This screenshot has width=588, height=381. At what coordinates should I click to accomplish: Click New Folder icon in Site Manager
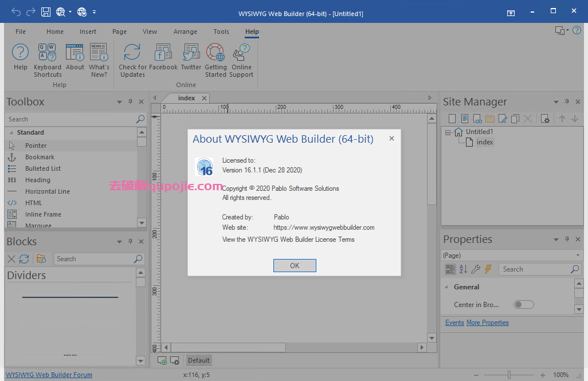[x=490, y=119]
